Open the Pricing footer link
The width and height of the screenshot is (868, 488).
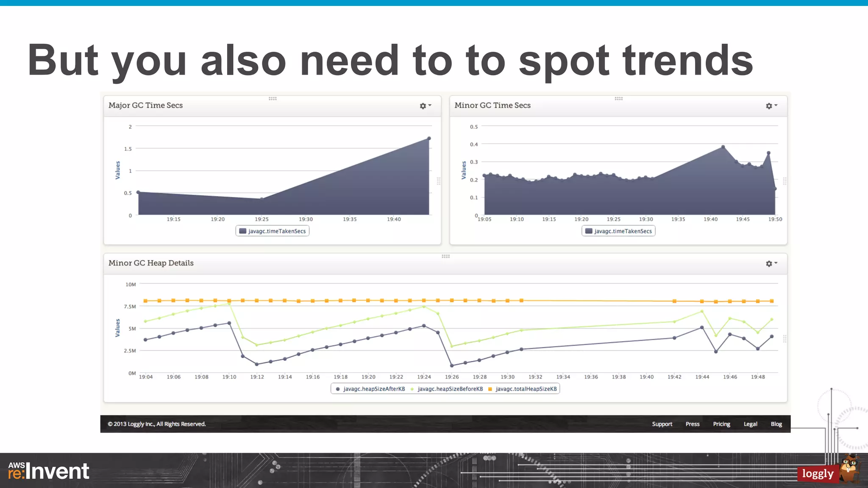pos(721,424)
